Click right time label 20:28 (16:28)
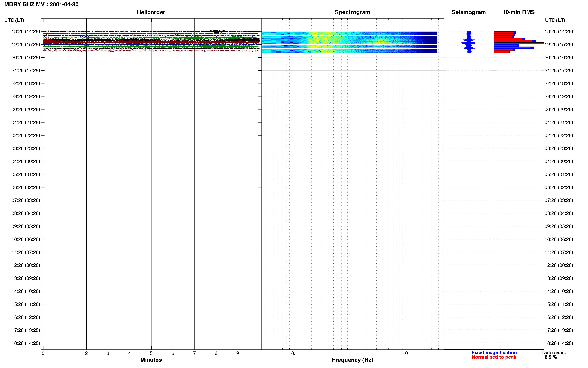588x368 pixels. (x=559, y=57)
